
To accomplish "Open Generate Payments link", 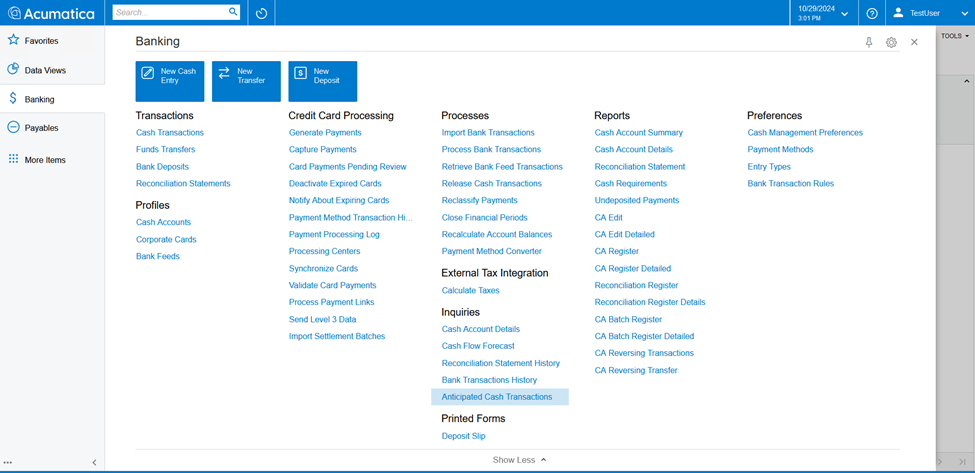I will (325, 132).
